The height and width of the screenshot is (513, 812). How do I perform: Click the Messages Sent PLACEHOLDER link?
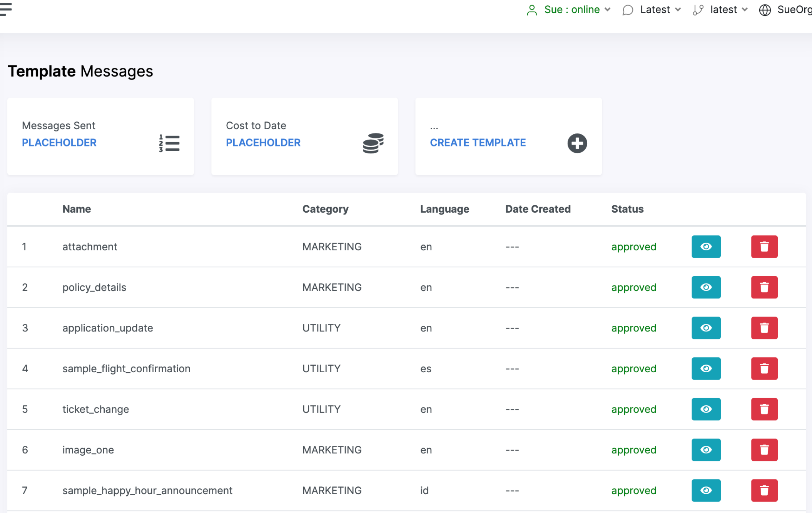(x=59, y=143)
